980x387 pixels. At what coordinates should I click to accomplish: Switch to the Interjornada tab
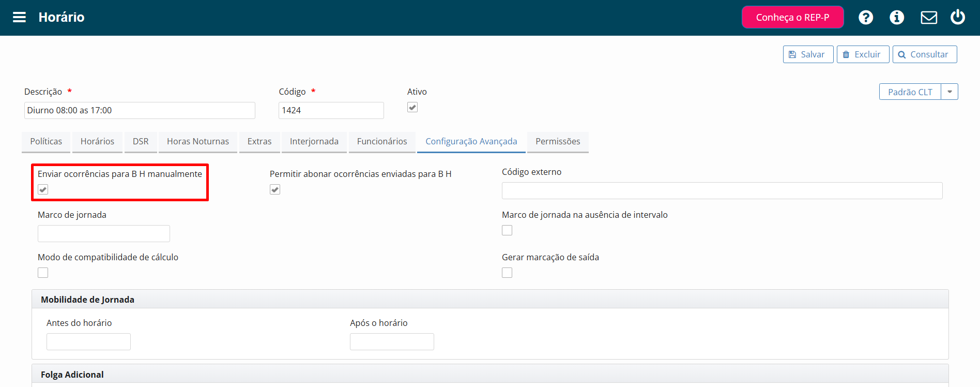[314, 141]
